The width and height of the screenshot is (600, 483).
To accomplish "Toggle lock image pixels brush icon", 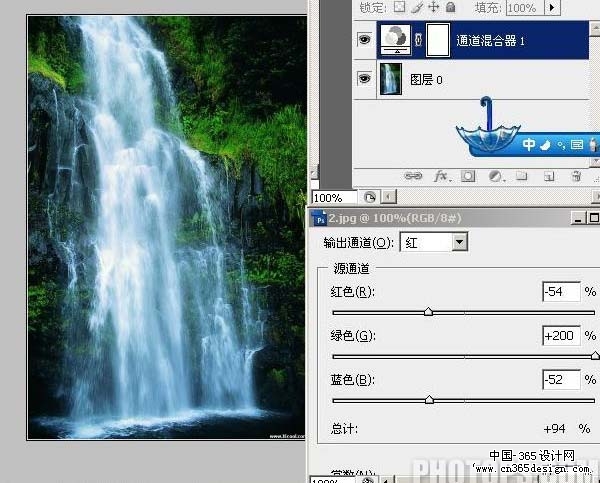I will (417, 7).
